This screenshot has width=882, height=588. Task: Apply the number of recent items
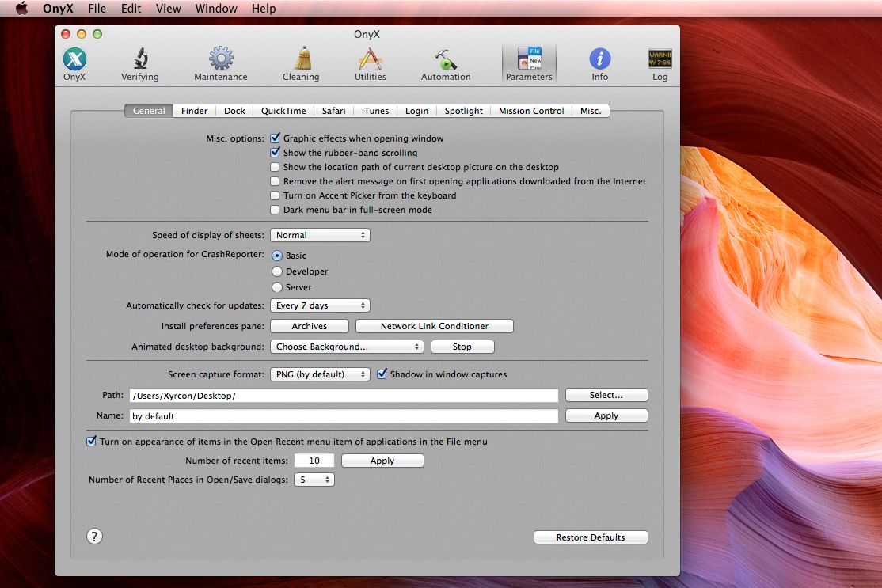[382, 461]
